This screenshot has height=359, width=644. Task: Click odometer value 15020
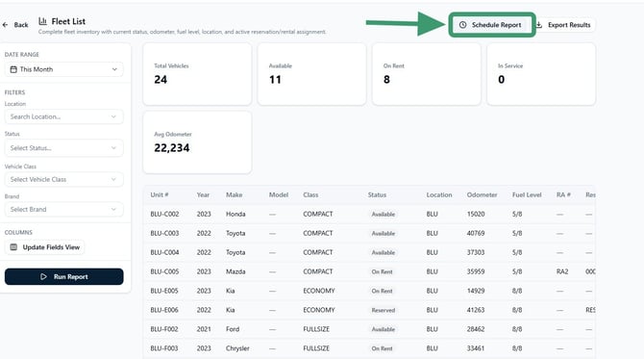point(476,215)
